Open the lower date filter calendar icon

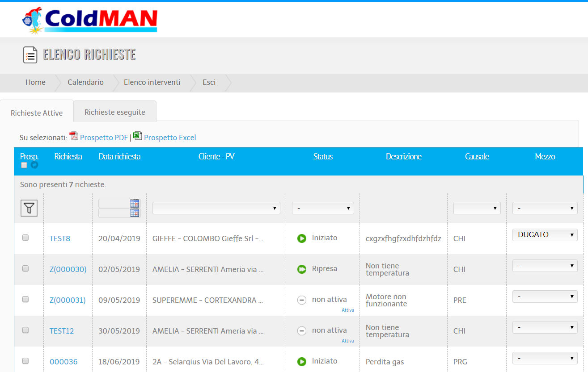pos(135,213)
